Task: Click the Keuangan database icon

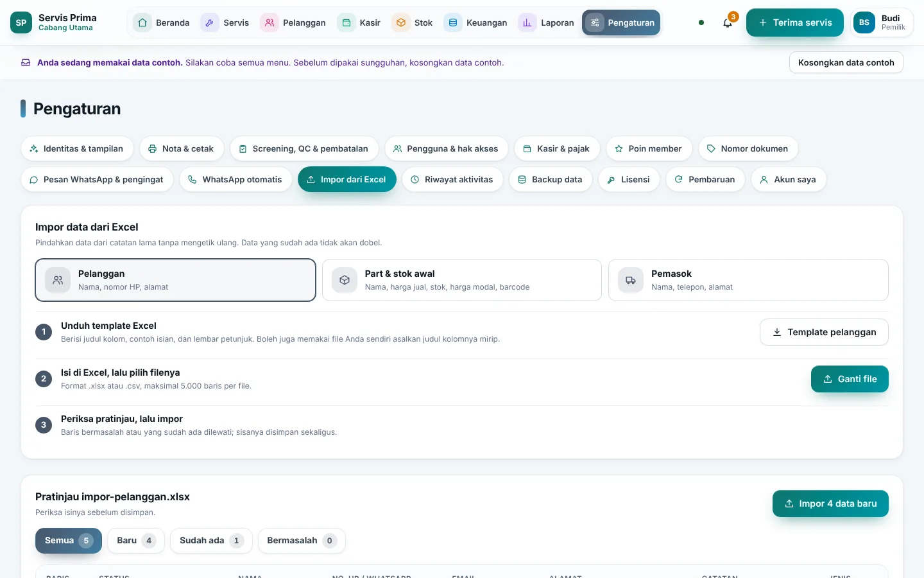Action: 453,22
